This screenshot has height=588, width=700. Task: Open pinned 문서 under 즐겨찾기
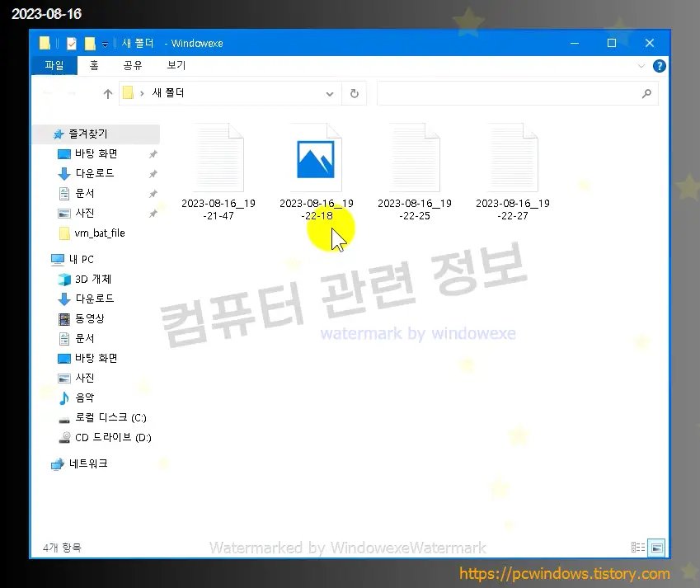tap(84, 193)
